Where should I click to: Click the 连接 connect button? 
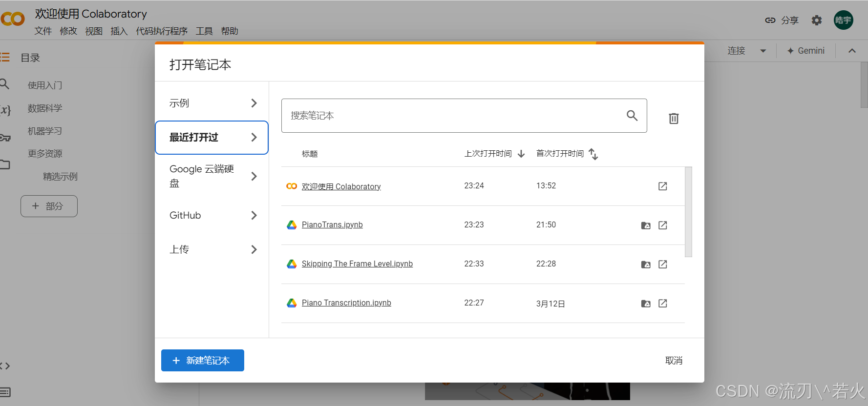737,51
